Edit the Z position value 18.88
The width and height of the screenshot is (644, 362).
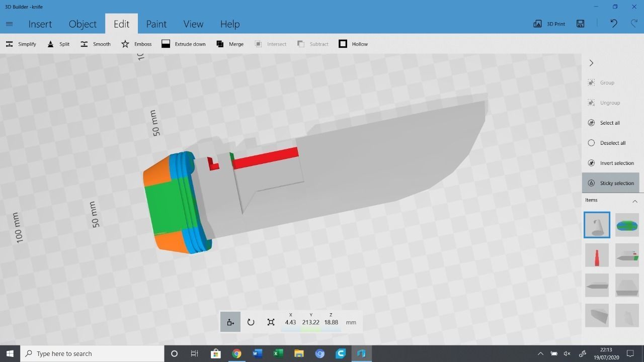point(331,322)
